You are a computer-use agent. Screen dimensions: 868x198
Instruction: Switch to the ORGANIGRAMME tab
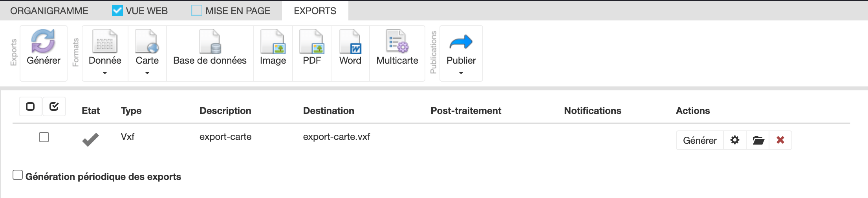click(49, 11)
